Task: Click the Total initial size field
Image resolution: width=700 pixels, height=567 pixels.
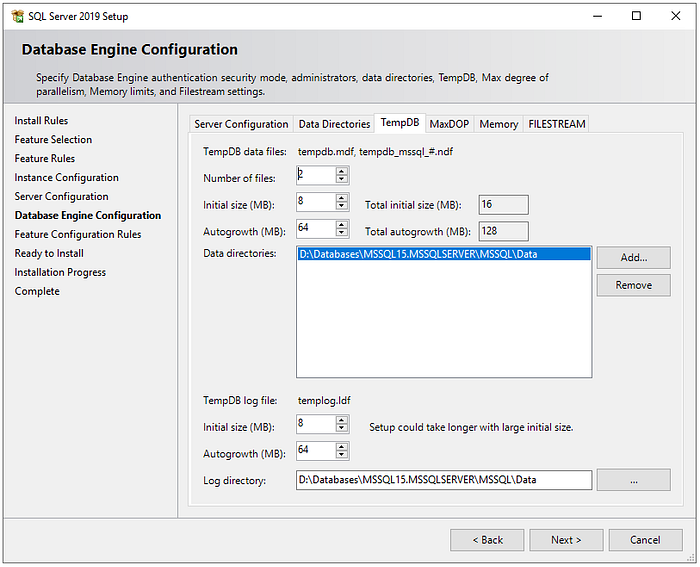Action: point(503,204)
